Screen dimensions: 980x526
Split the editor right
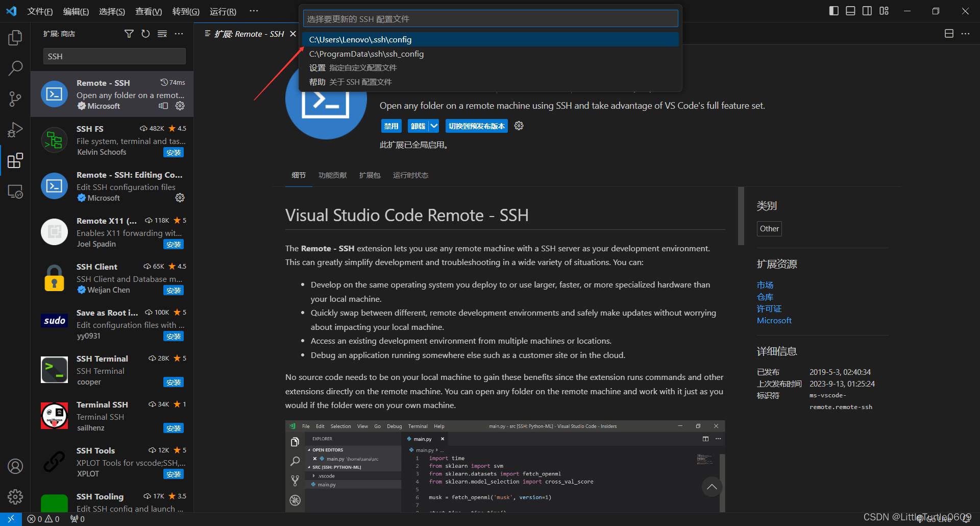point(949,34)
